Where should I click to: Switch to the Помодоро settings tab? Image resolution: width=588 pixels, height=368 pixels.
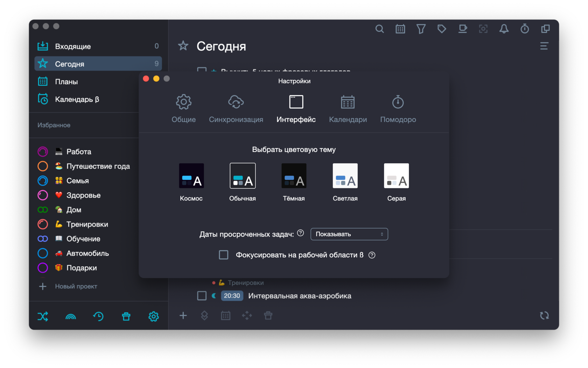(x=398, y=109)
